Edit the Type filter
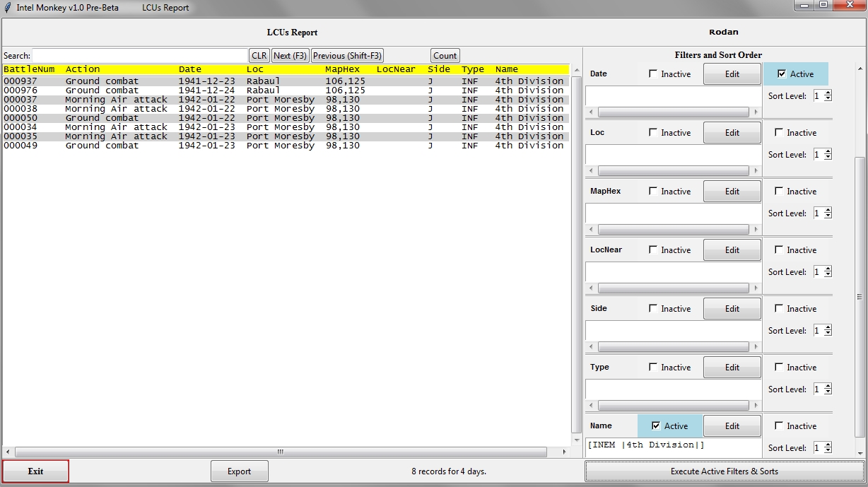Viewport: 868px width, 487px height. 732,367
